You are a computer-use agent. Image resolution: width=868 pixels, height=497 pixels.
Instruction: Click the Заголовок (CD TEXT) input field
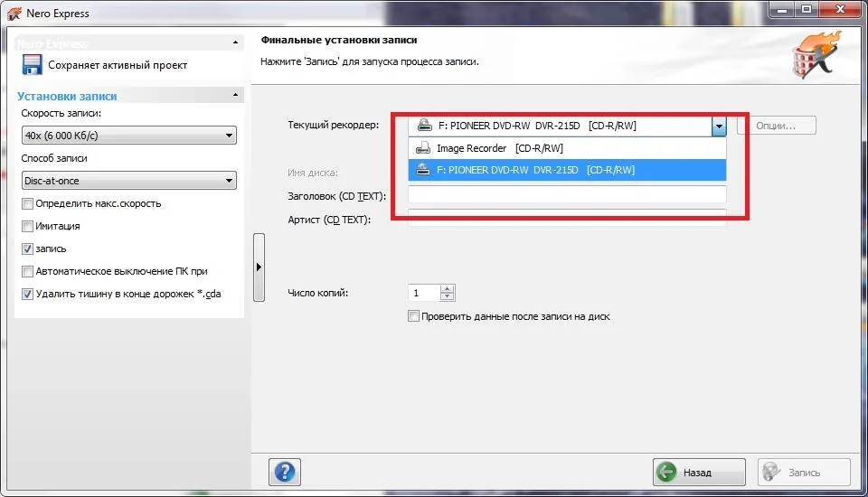click(567, 194)
